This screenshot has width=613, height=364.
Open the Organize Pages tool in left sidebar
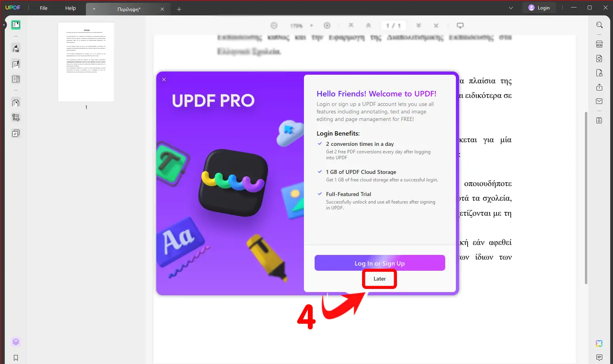16,103
